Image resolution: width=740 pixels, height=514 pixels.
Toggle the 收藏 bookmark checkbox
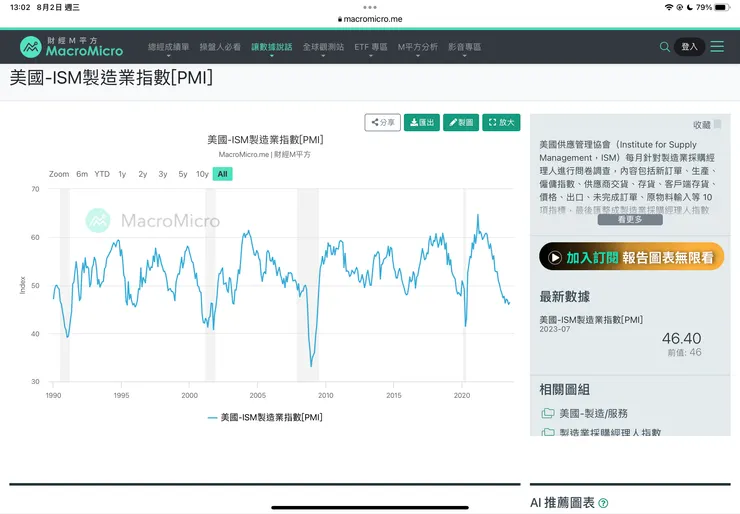(x=717, y=124)
